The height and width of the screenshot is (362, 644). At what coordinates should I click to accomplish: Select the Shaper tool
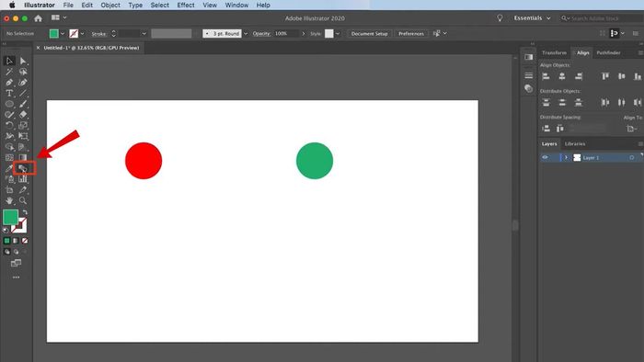pyautogui.click(x=9, y=115)
